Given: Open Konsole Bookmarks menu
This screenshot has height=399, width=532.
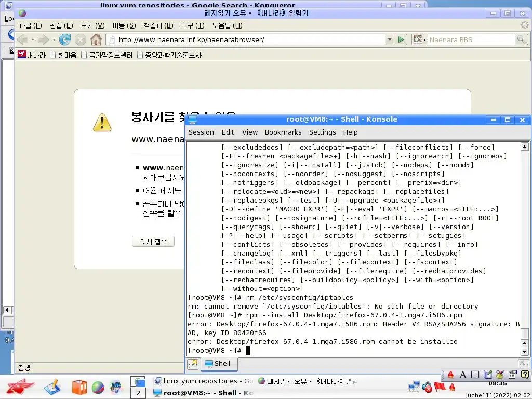Looking at the screenshot, I should (283, 132).
